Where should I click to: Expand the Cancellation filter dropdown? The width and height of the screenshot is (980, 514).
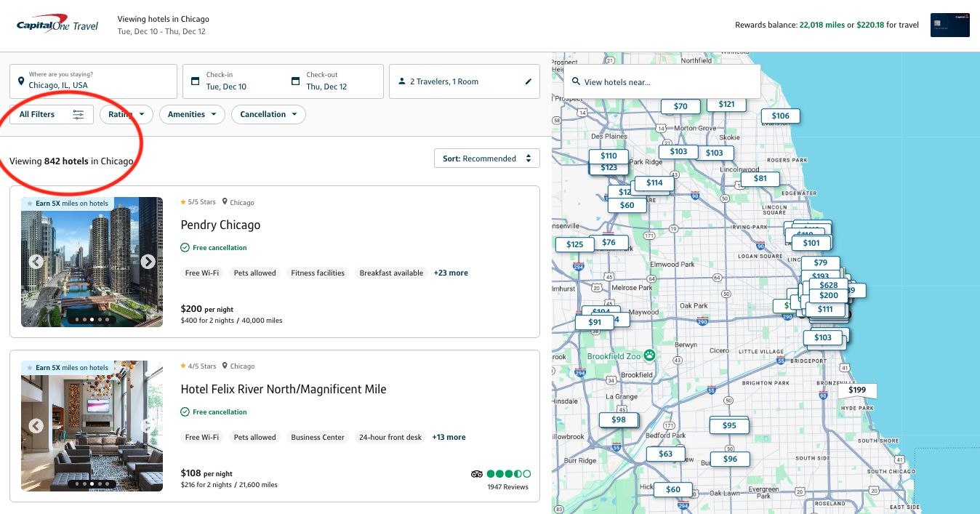click(x=268, y=115)
